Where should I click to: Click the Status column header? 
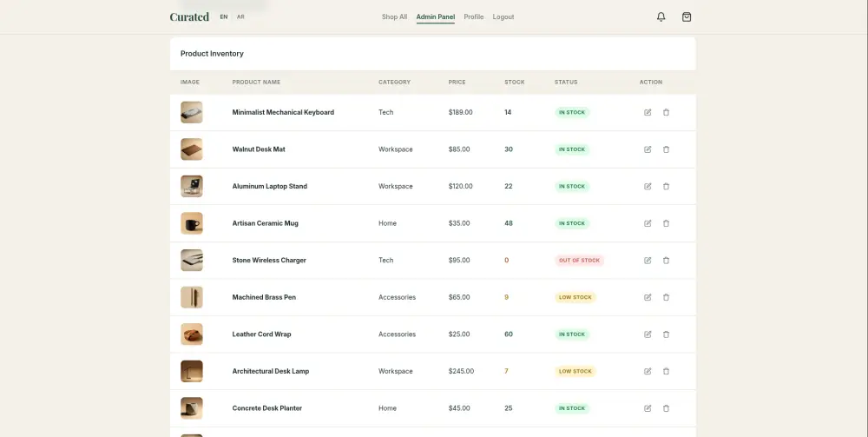[566, 82]
